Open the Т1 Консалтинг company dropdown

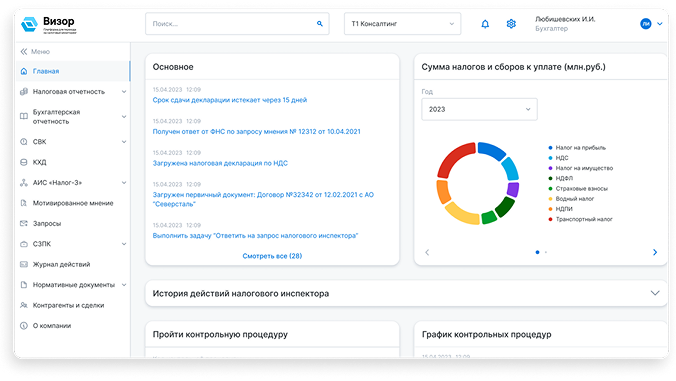(402, 24)
